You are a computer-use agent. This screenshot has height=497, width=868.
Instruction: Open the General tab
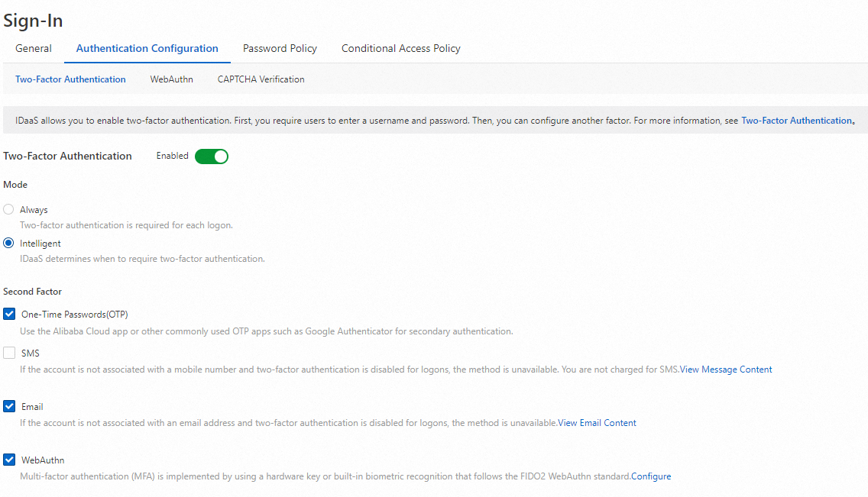point(34,48)
